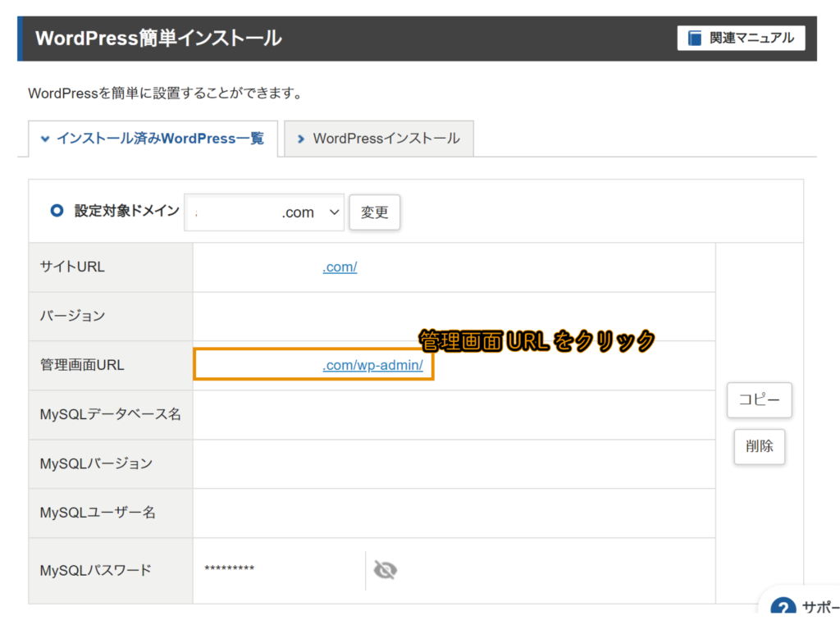The width and height of the screenshot is (840, 625).
Task: Open the 管理画面URL wp-admin link
Action: [373, 365]
